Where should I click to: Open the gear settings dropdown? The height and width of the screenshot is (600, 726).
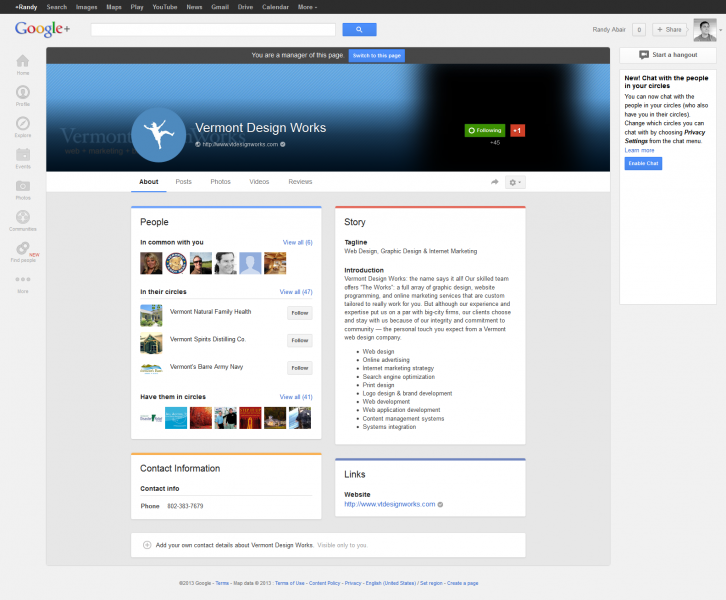515,182
